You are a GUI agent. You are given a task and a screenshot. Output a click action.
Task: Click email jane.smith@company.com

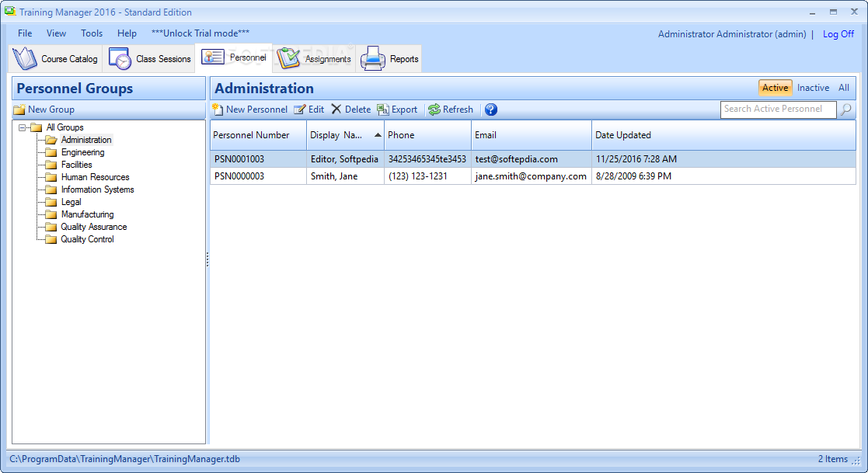(530, 176)
